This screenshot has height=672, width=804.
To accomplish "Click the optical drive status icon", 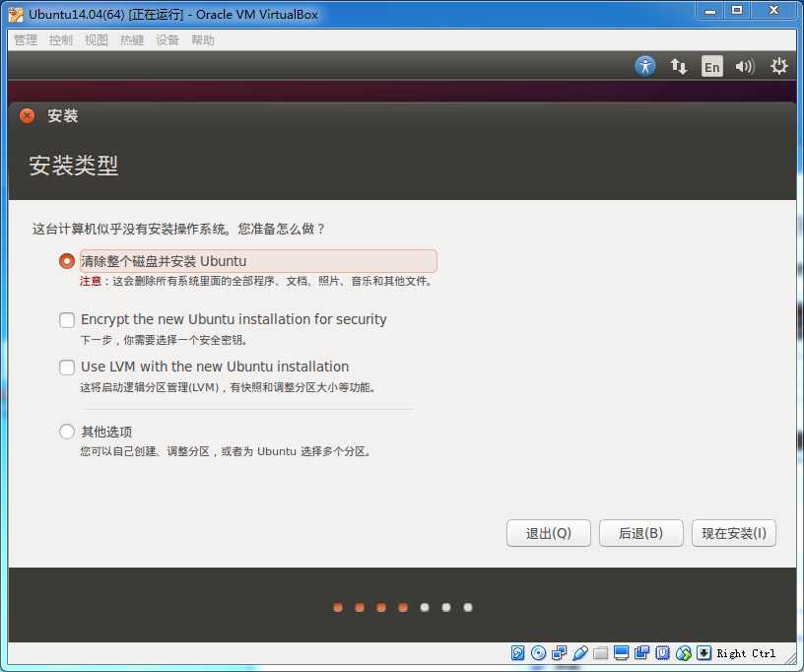I will [x=538, y=653].
